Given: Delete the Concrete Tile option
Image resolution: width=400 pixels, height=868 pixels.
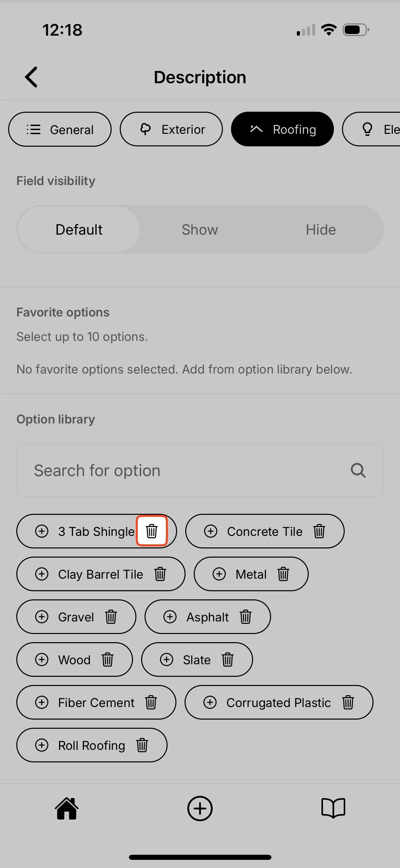Looking at the screenshot, I should point(319,531).
